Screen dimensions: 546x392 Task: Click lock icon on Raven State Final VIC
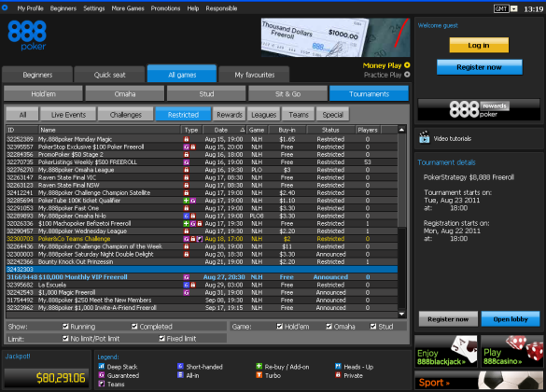click(187, 177)
